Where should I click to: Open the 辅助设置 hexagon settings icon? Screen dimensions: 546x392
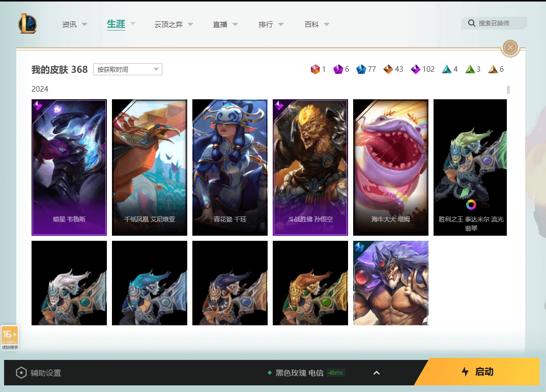tap(21, 373)
